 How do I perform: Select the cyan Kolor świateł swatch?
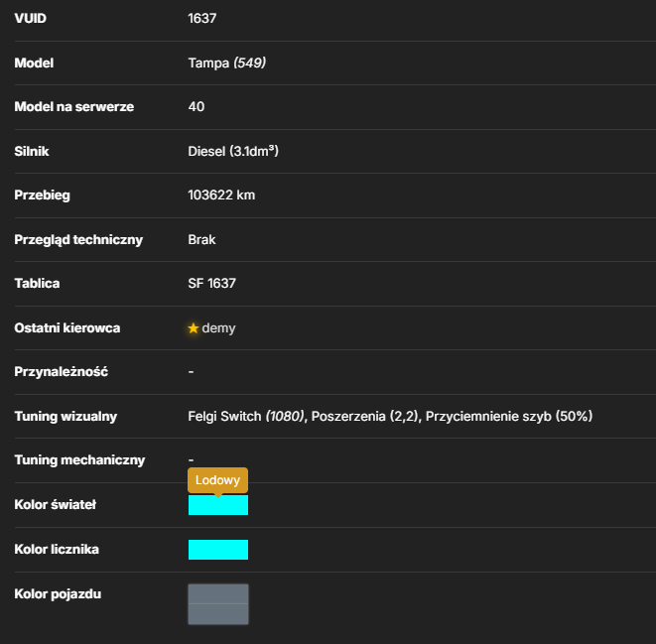(218, 505)
